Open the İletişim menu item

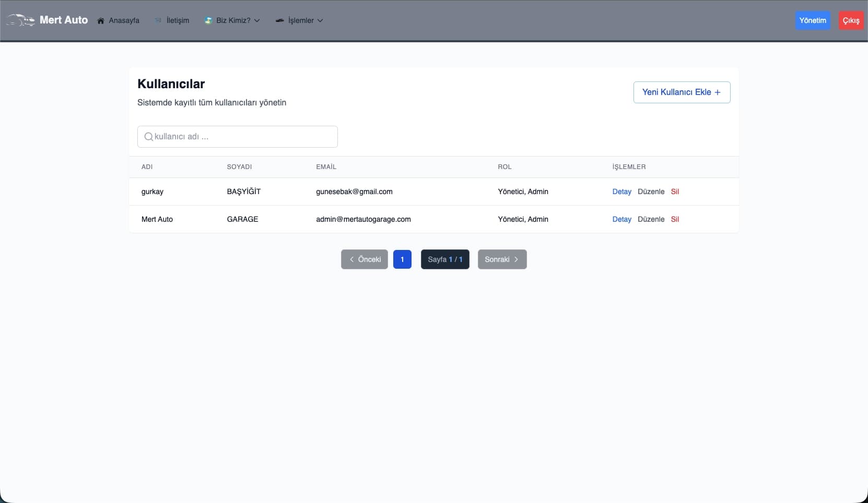point(178,21)
